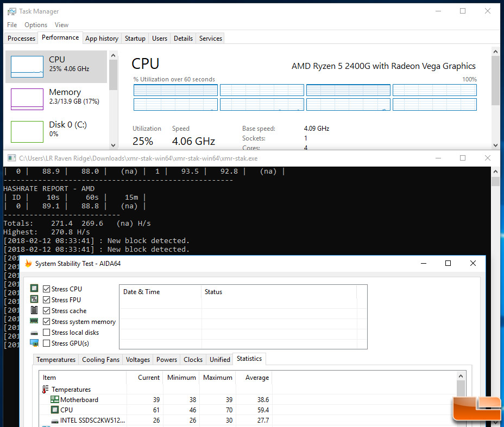
Task: Click the Task Manager right scrollbar down arrow
Action: click(495, 145)
